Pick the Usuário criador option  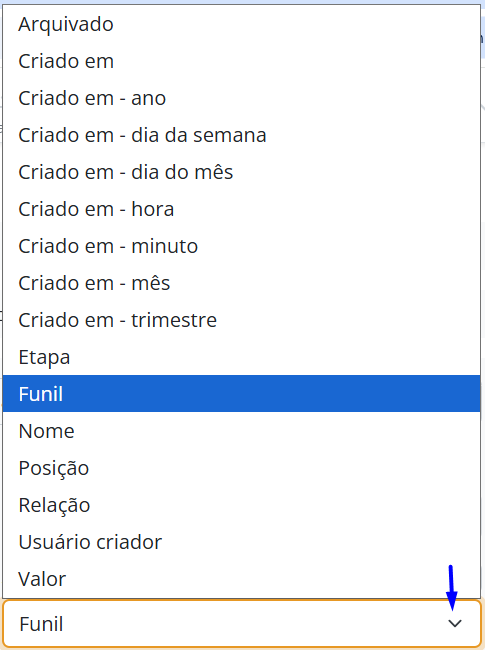(241, 542)
